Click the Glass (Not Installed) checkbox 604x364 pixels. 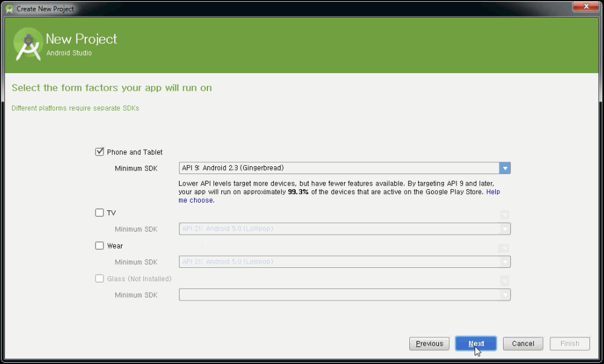(99, 279)
